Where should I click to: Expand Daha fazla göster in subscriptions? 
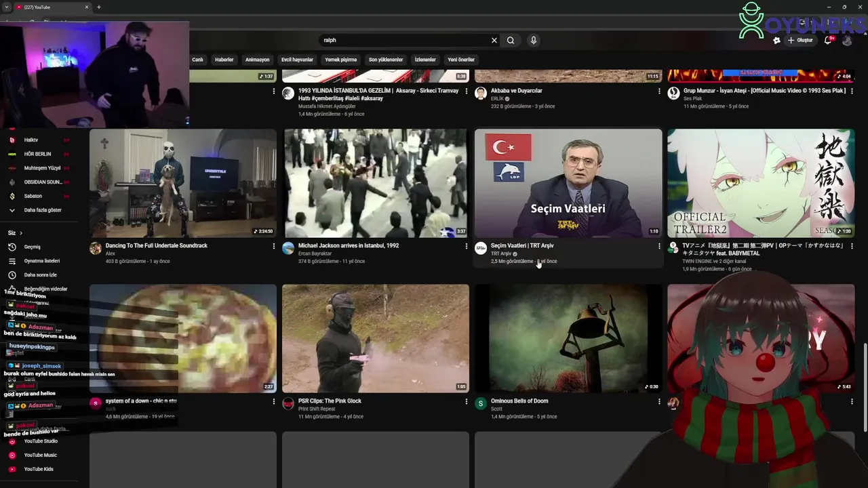42,210
